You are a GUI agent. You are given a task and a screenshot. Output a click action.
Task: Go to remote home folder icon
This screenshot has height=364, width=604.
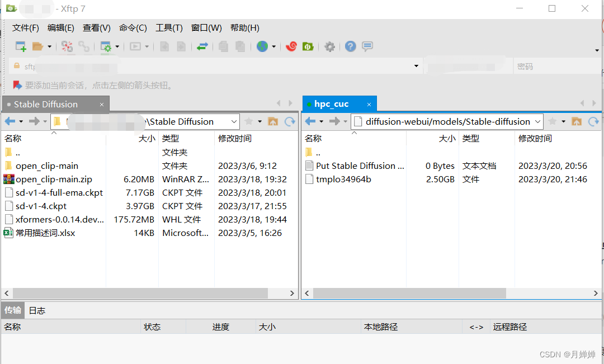point(577,121)
